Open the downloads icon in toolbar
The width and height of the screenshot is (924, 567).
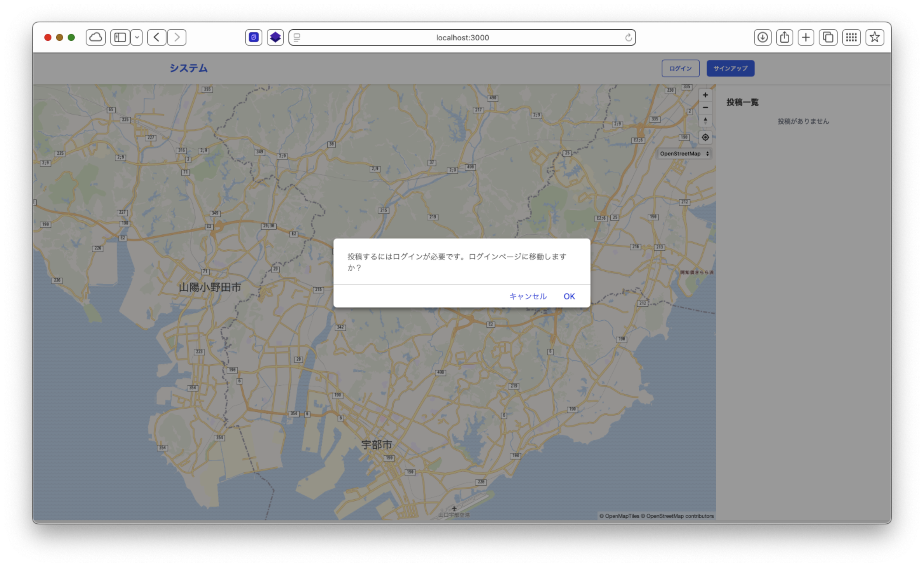[x=763, y=37]
